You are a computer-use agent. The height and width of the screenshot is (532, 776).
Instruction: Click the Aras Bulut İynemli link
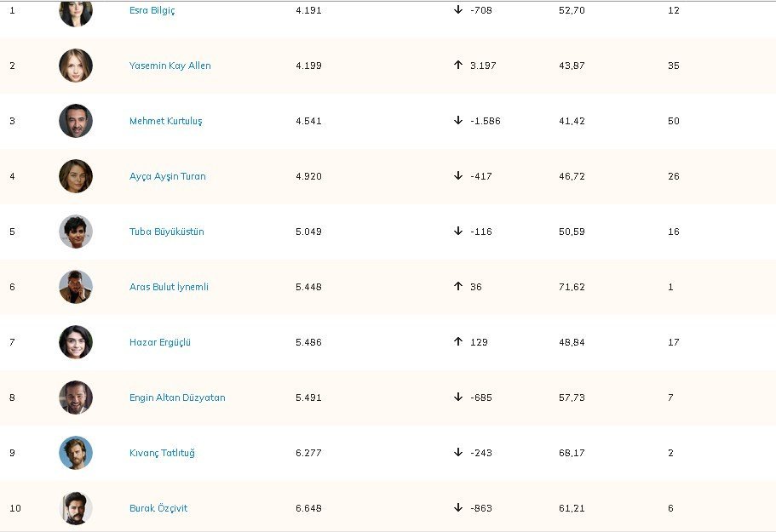[169, 287]
